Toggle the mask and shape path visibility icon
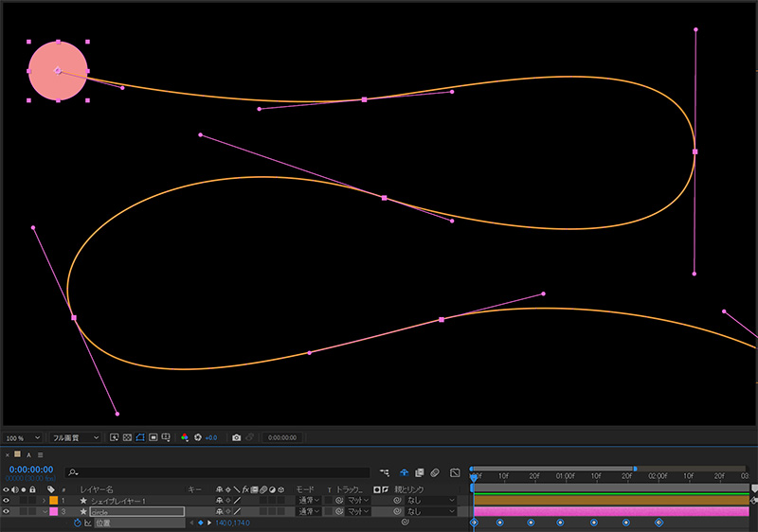Viewport: 758px width, 532px height. pyautogui.click(x=139, y=438)
